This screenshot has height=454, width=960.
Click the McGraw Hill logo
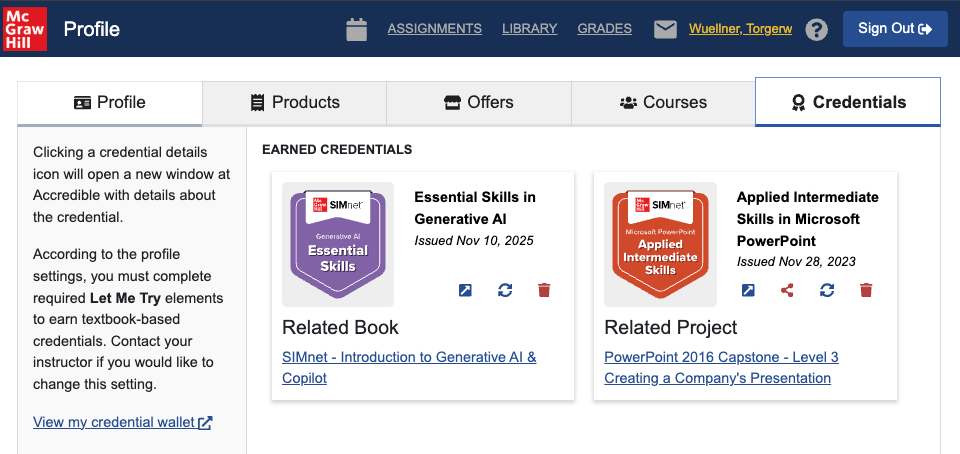coord(25,29)
